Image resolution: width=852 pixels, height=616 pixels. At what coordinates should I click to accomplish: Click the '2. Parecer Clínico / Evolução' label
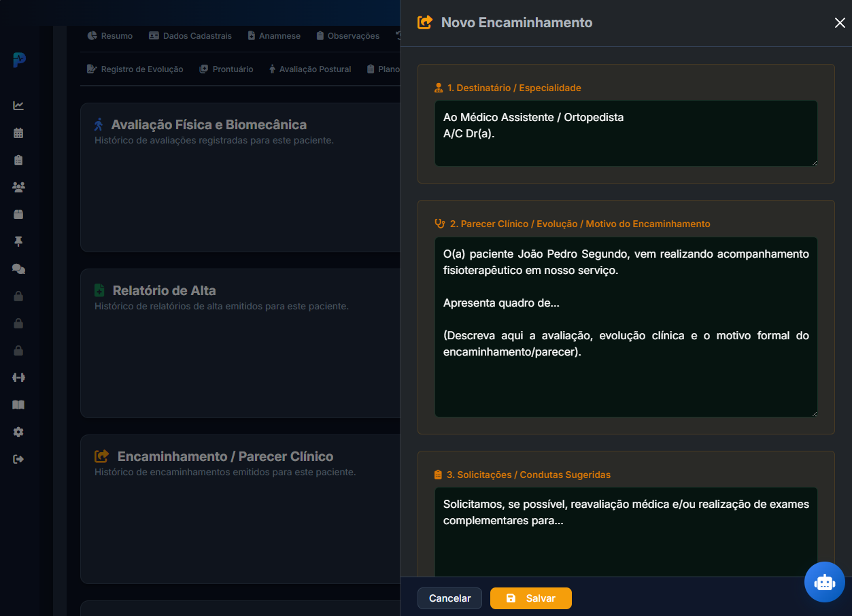pos(580,224)
